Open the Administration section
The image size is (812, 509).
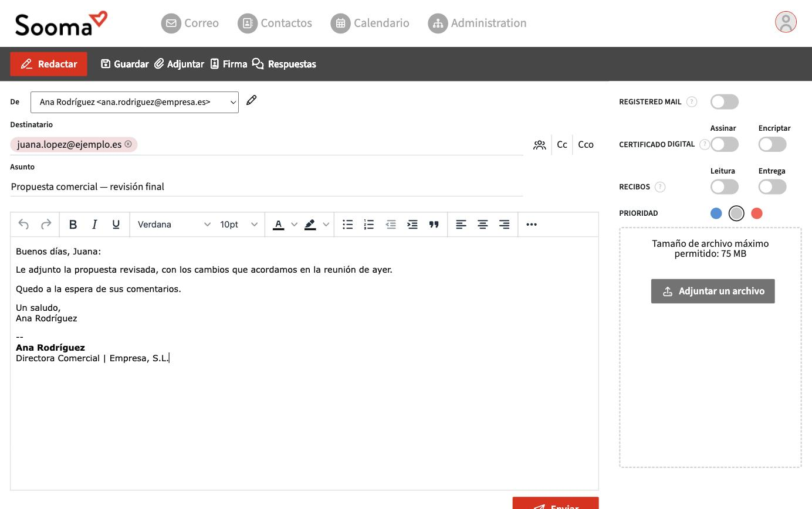[477, 23]
